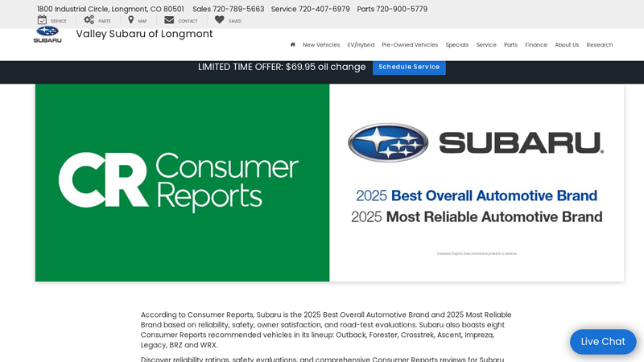
Task: Open the New Vehicles menu
Action: [321, 45]
